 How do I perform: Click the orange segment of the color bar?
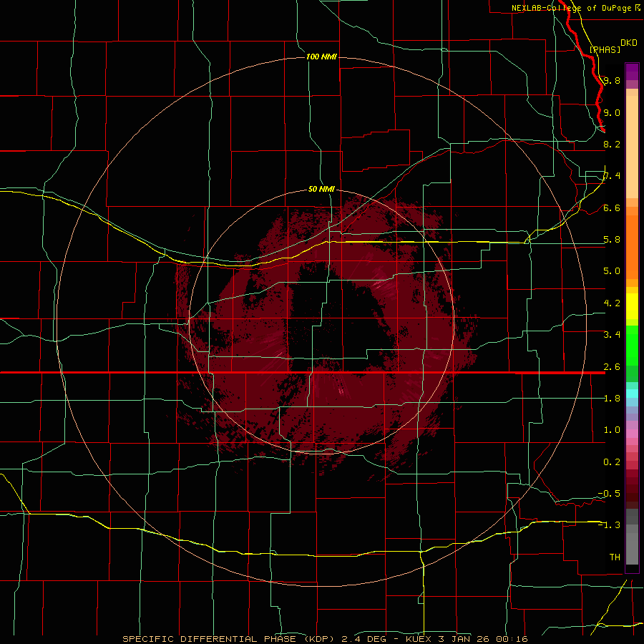632,246
